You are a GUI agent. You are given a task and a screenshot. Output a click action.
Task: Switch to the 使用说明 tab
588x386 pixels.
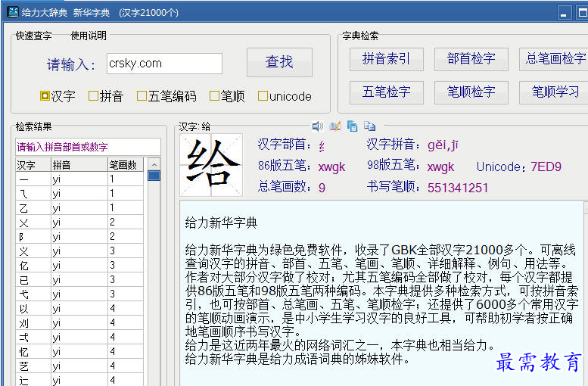click(89, 36)
